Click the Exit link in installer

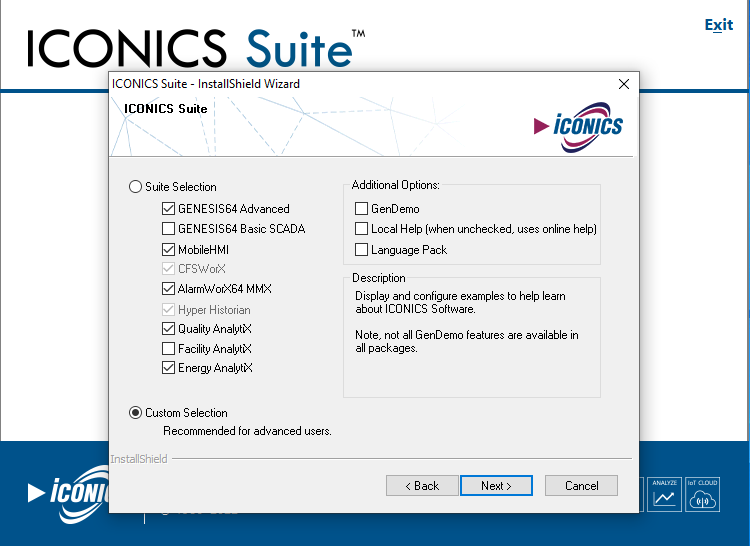pos(718,25)
